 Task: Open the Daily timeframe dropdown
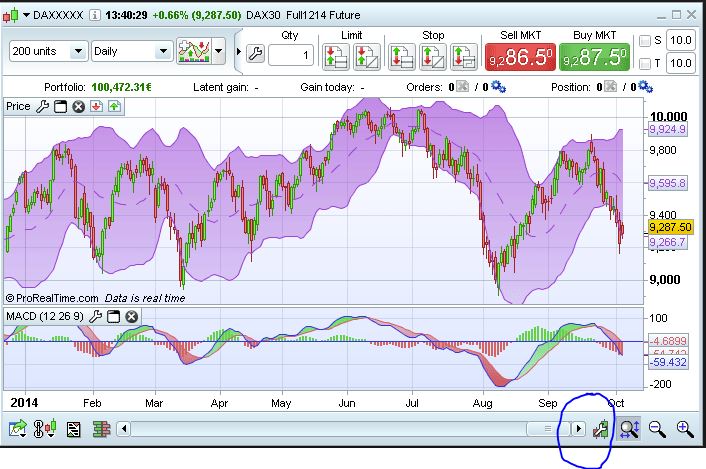[132, 51]
